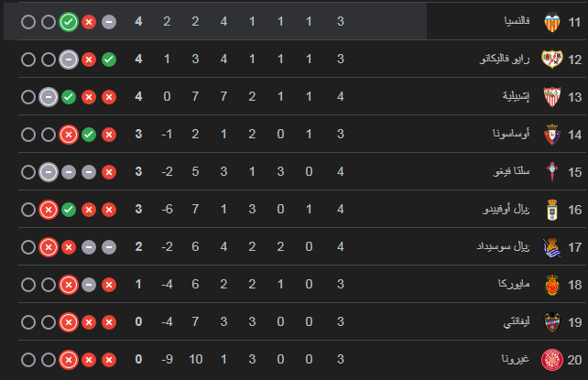The image size is (588, 380).
Task: Select position number 19 in the table
Action: (x=573, y=322)
